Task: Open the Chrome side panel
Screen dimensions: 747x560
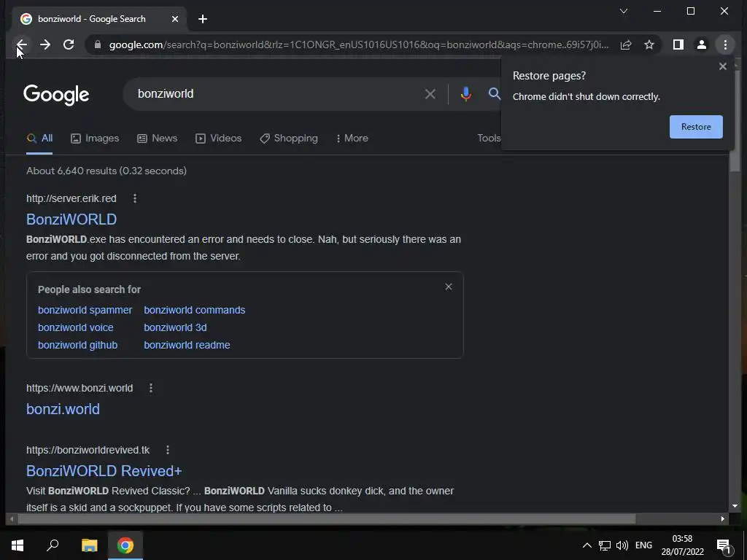Action: coord(678,44)
